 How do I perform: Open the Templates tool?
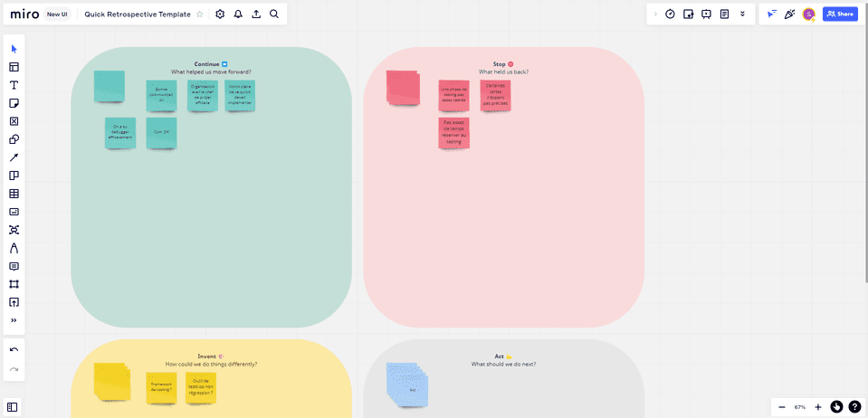point(14,67)
